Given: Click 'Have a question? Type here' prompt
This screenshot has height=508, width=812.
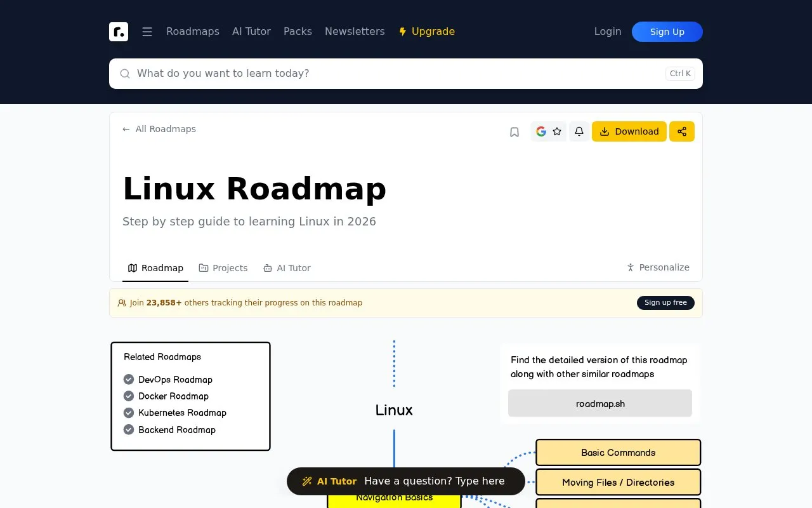Looking at the screenshot, I should [435, 481].
